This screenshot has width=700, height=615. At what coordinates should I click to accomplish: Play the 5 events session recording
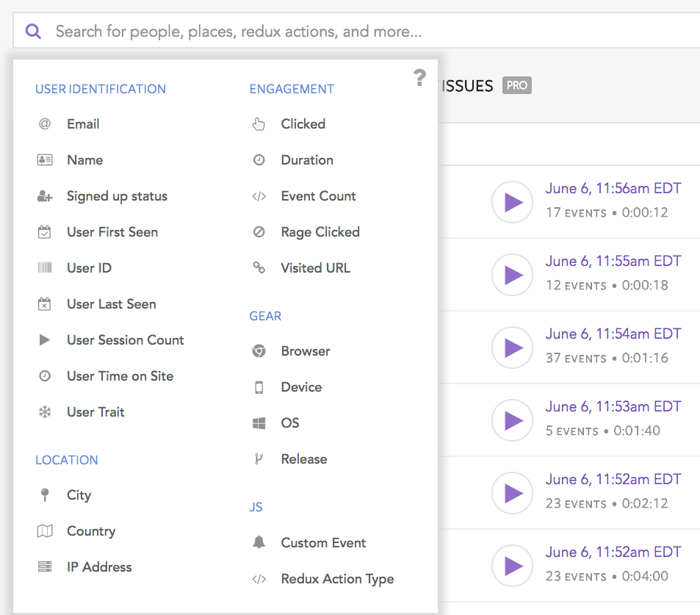[x=512, y=420]
